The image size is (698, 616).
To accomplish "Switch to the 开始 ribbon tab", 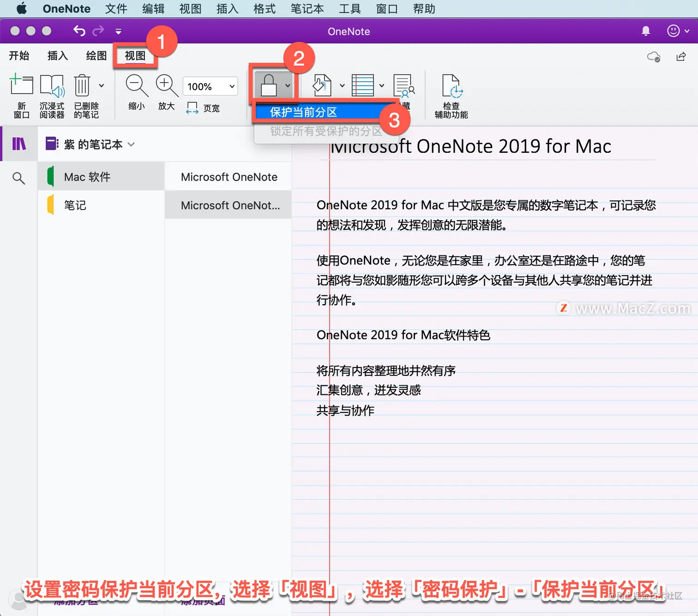I will pyautogui.click(x=19, y=56).
